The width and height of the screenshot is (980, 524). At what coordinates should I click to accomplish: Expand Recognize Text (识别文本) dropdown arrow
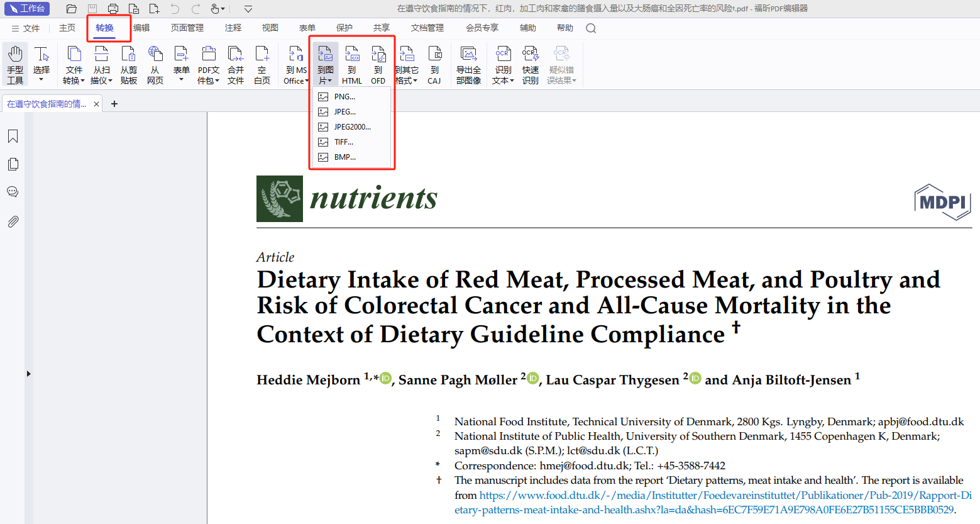point(512,81)
